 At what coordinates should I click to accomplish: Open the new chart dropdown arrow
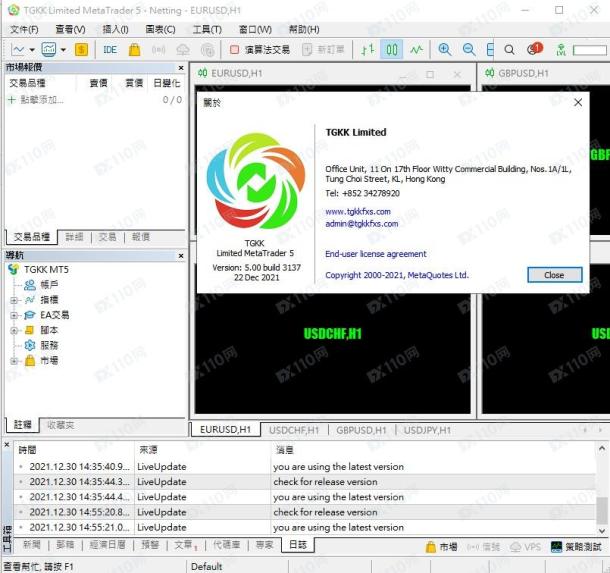tap(32, 50)
